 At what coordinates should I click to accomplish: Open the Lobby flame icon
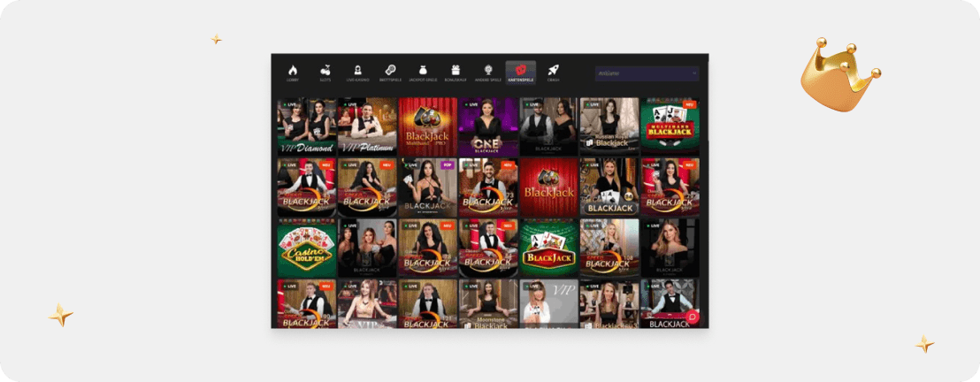click(293, 72)
